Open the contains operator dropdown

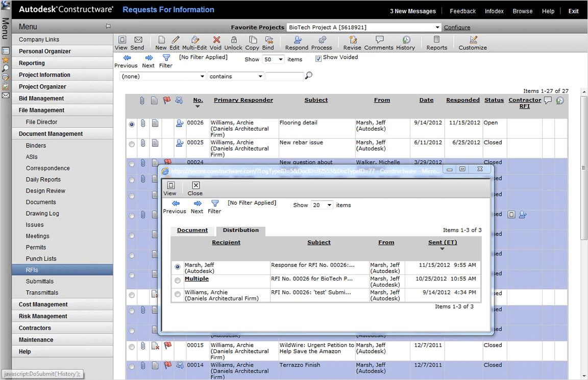point(235,77)
